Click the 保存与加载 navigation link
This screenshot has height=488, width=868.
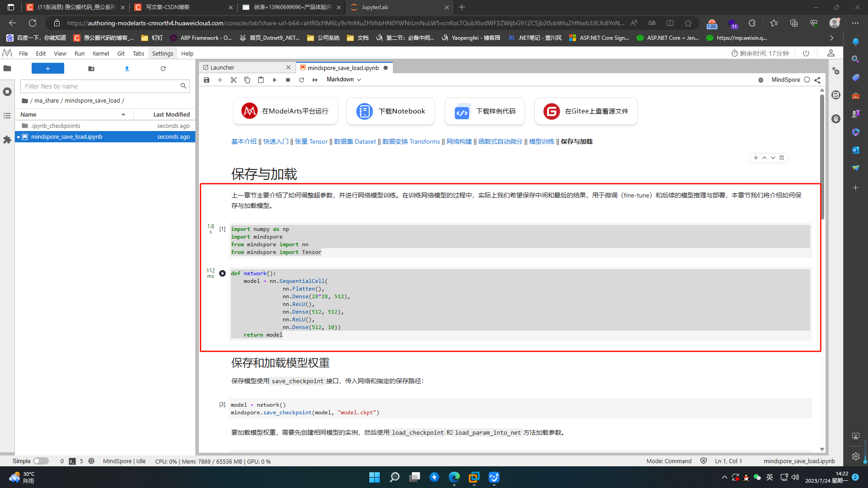tap(576, 141)
